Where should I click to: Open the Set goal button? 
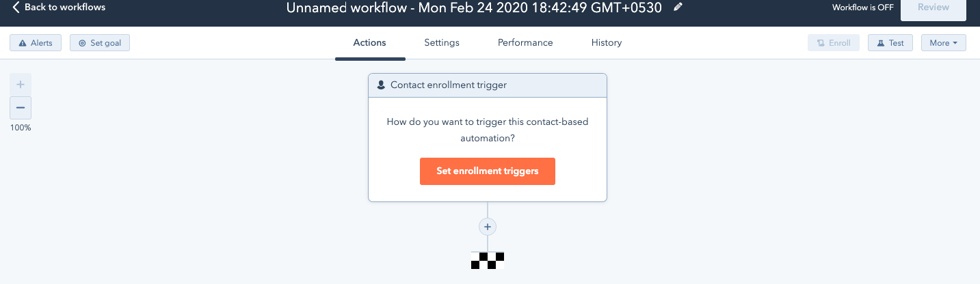pos(100,43)
